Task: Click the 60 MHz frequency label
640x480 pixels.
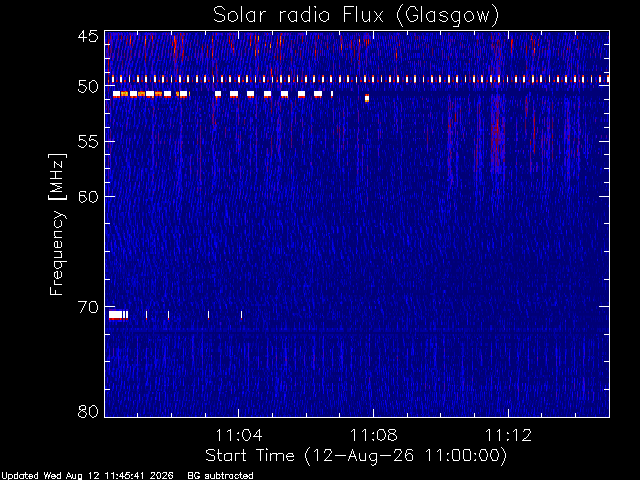Action: pyautogui.click(x=88, y=197)
